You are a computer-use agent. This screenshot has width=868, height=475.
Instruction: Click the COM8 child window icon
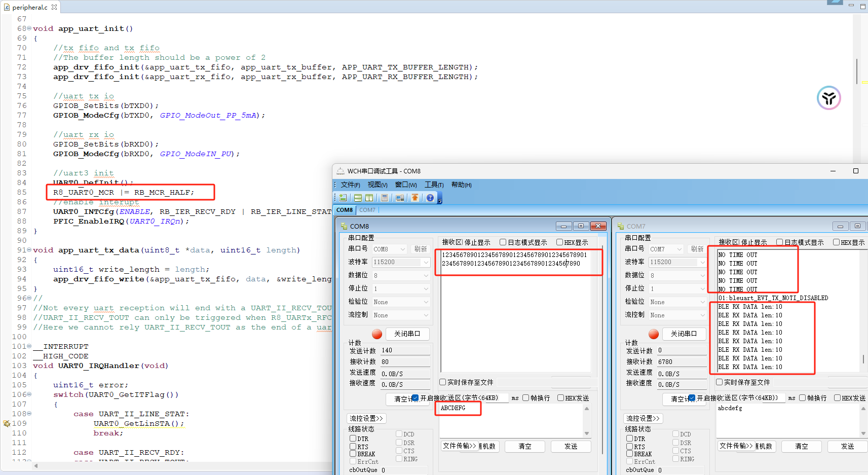pos(345,226)
